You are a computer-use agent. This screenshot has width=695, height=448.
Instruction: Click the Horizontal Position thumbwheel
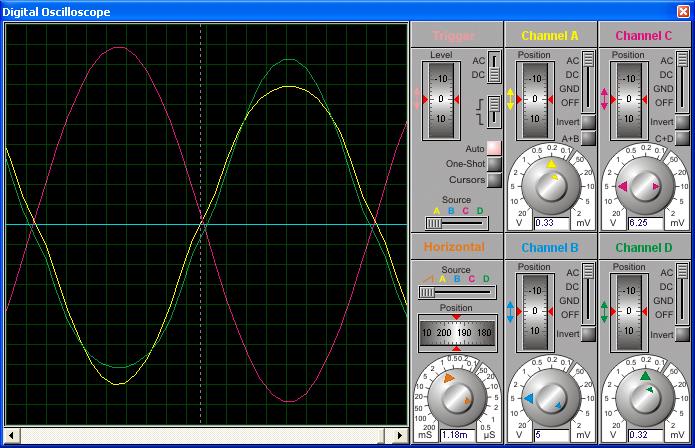(x=457, y=332)
